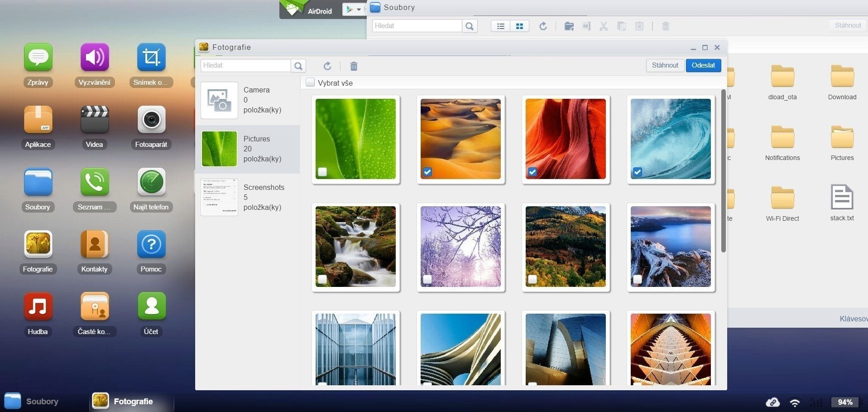Image resolution: width=868 pixels, height=412 pixels.
Task: Select the Screenshots album
Action: tap(248, 198)
